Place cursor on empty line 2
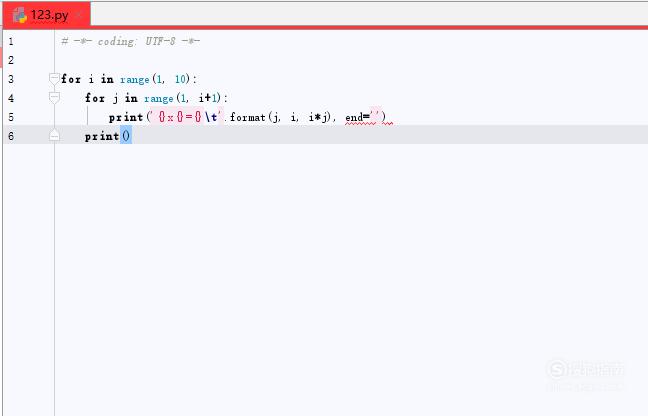This screenshot has height=416, width=648. pyautogui.click(x=351, y=60)
